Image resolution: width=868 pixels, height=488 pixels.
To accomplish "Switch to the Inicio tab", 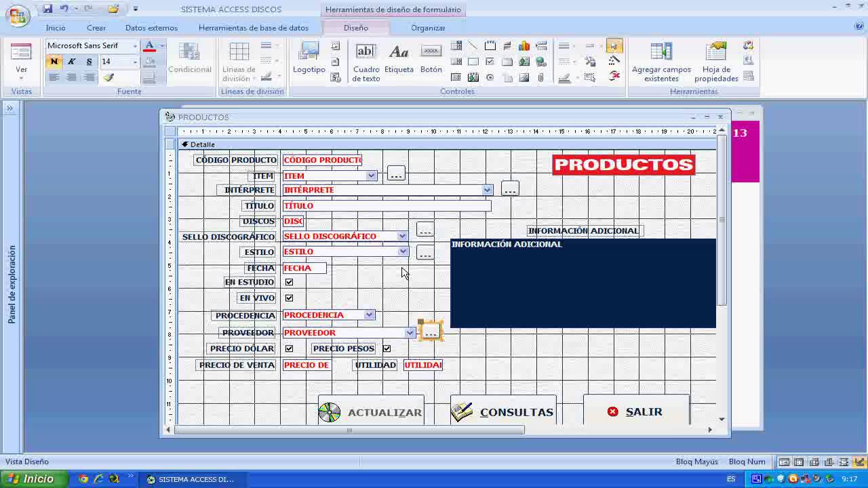I will point(56,28).
